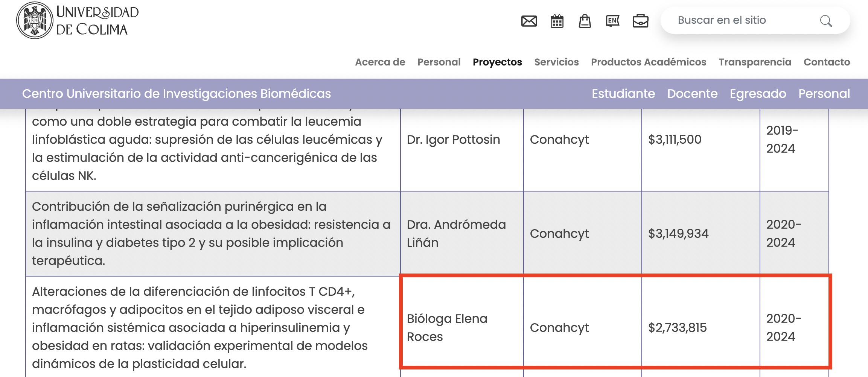Open the Servicios menu
Screen dimensions: 868x377
(556, 62)
